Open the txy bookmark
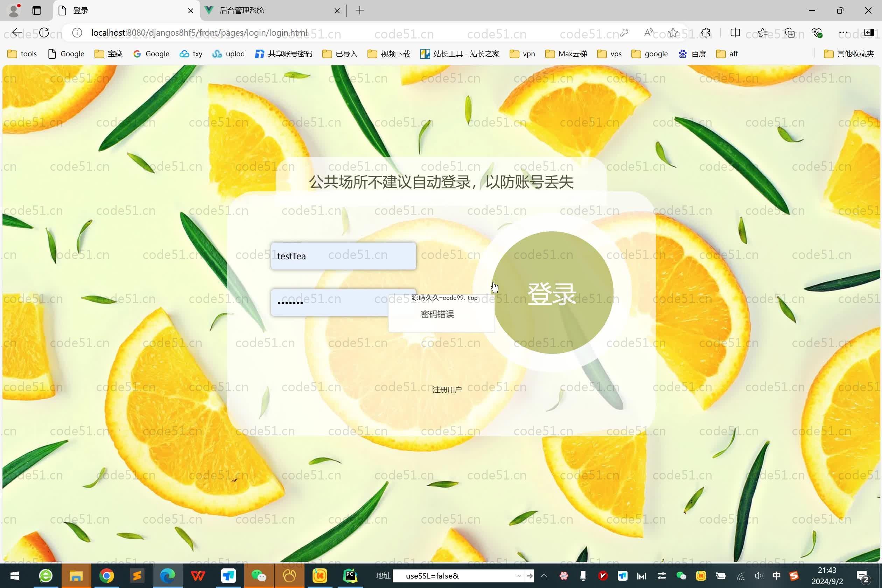The width and height of the screenshot is (882, 588). coord(191,54)
